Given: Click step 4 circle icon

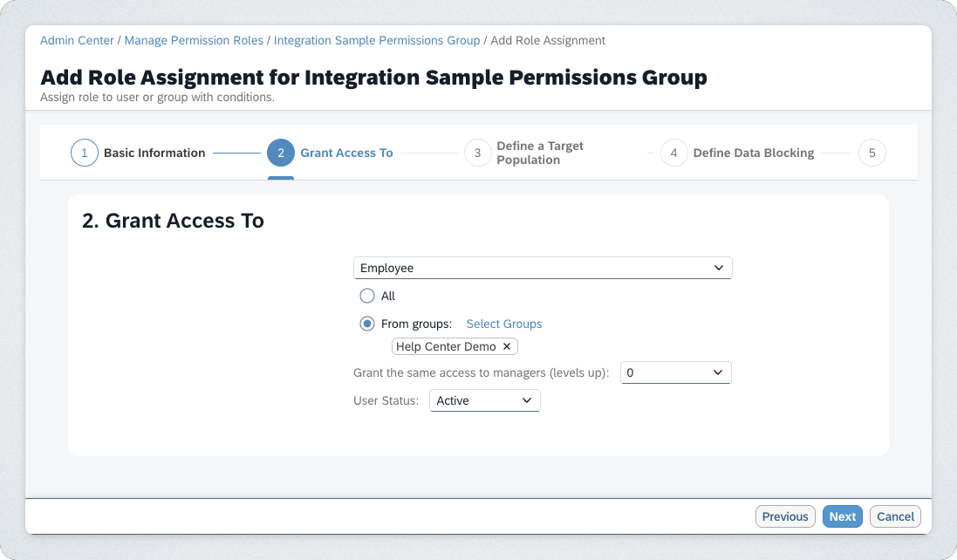Looking at the screenshot, I should (673, 154).
